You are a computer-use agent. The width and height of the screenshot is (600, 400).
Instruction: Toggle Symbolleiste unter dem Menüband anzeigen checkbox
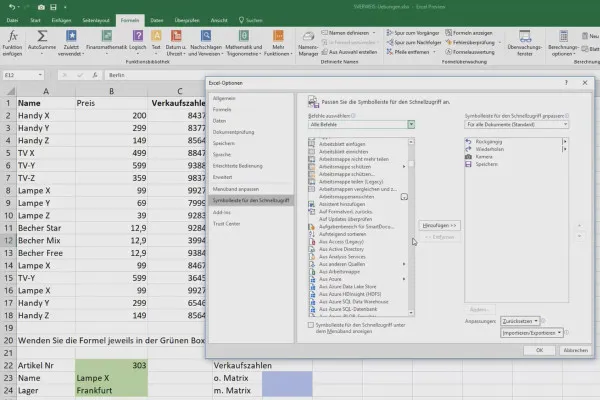[x=311, y=325]
